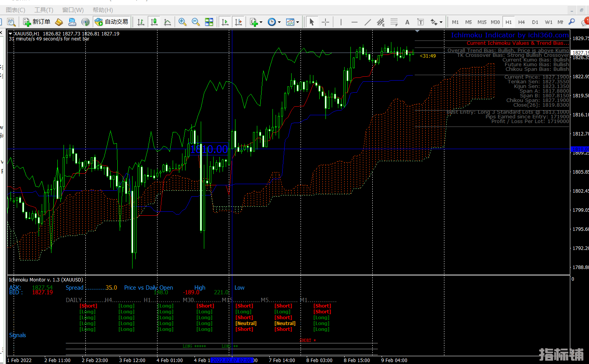Switch to W1 weekly timeframe
This screenshot has width=589, height=364.
548,22
